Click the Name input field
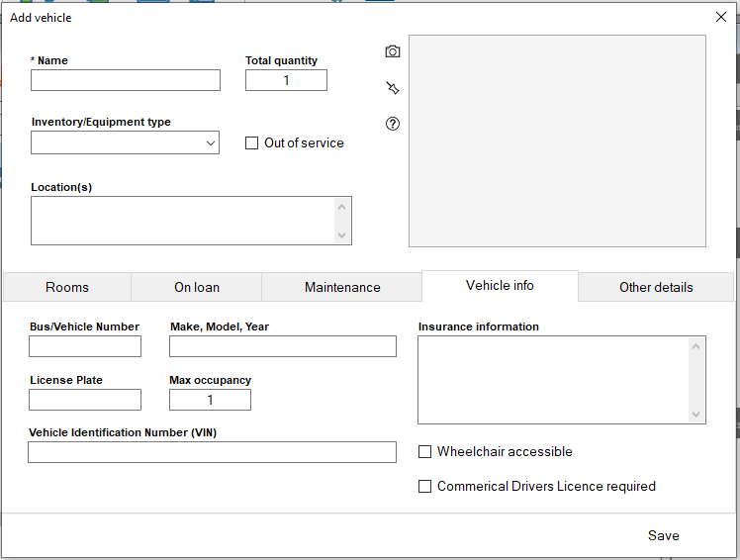The image size is (740, 560). click(x=126, y=80)
